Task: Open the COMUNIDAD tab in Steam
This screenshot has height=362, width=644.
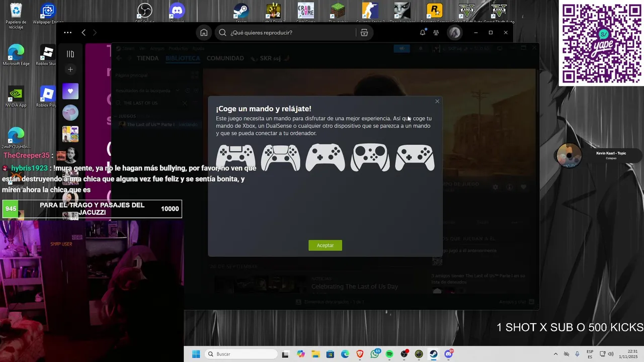Action: 225,58
